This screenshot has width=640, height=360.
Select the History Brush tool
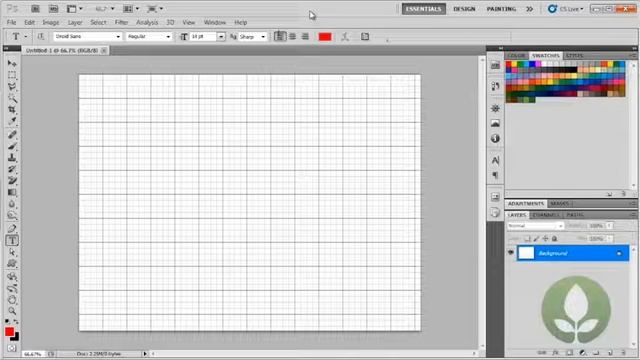click(x=12, y=169)
